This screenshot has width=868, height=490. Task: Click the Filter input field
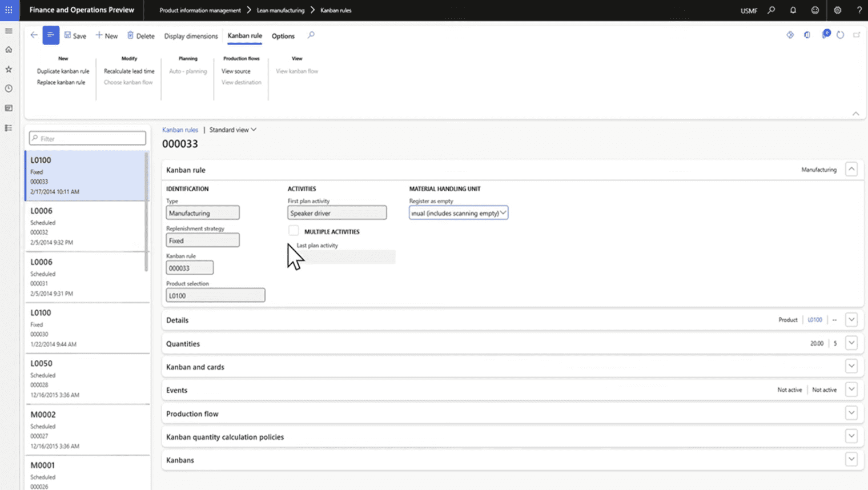[x=88, y=138]
